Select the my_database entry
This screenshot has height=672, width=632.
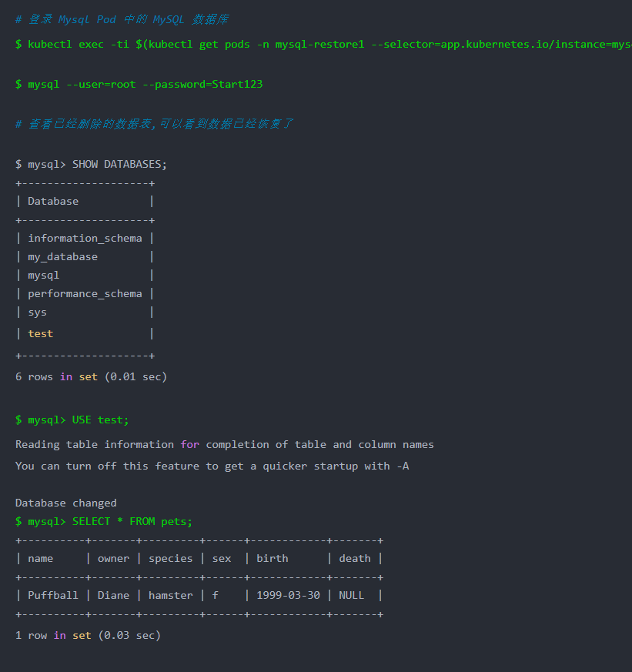[x=62, y=256]
